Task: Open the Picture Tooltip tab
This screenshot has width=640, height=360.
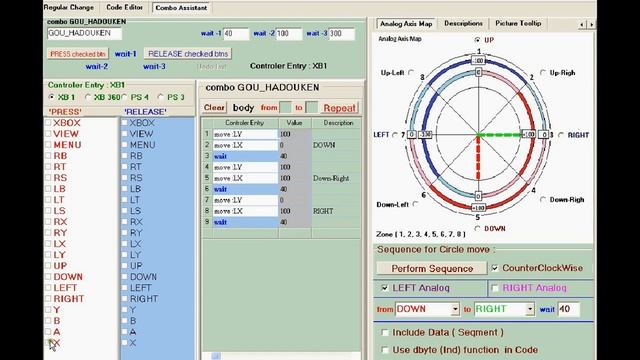Action: (518, 24)
